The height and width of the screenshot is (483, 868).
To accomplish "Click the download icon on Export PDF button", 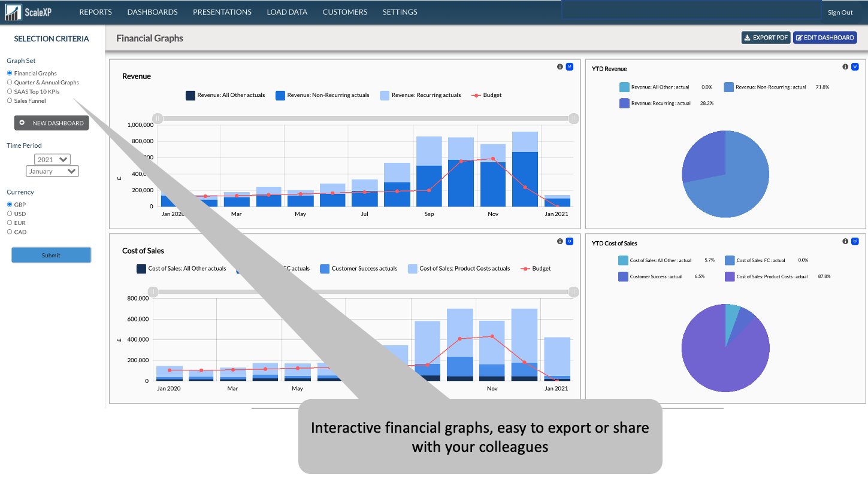I will (748, 37).
